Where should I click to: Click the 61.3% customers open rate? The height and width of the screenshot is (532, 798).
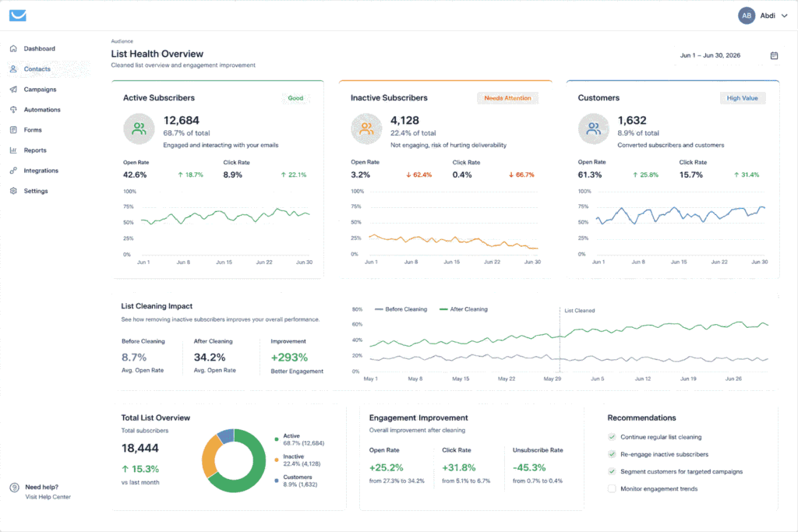(590, 175)
